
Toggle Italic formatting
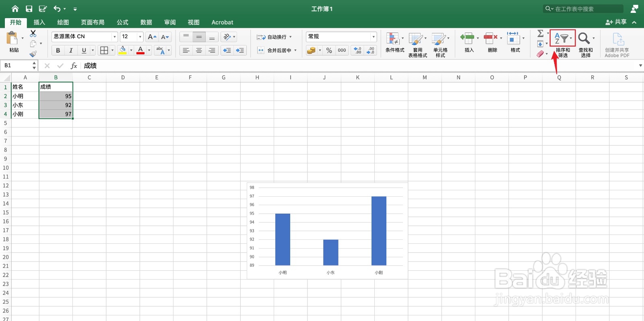point(71,50)
